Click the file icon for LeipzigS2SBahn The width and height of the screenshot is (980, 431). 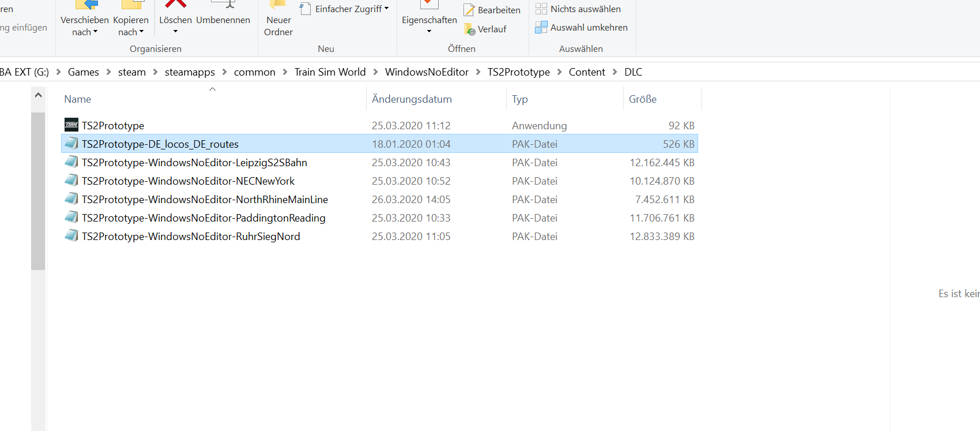[71, 162]
